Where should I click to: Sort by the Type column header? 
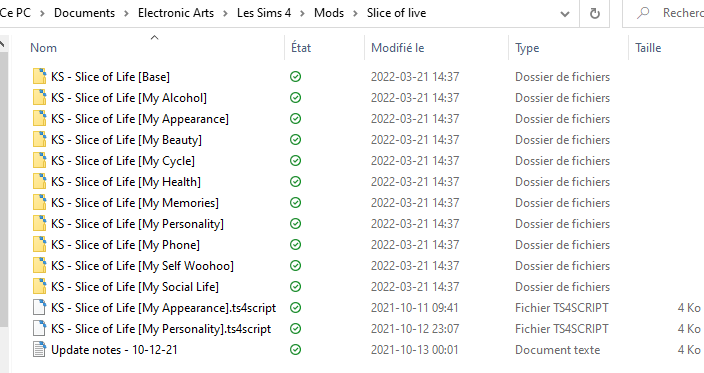(x=527, y=48)
